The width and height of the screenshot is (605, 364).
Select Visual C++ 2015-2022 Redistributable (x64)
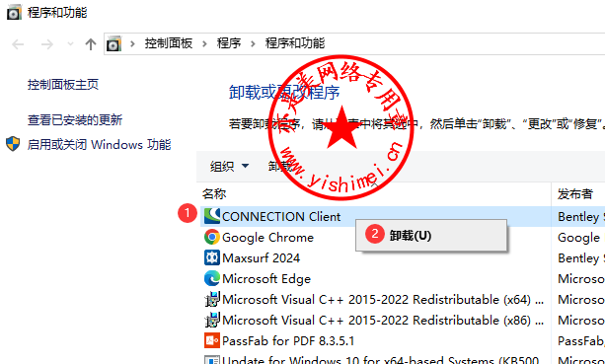(383, 300)
